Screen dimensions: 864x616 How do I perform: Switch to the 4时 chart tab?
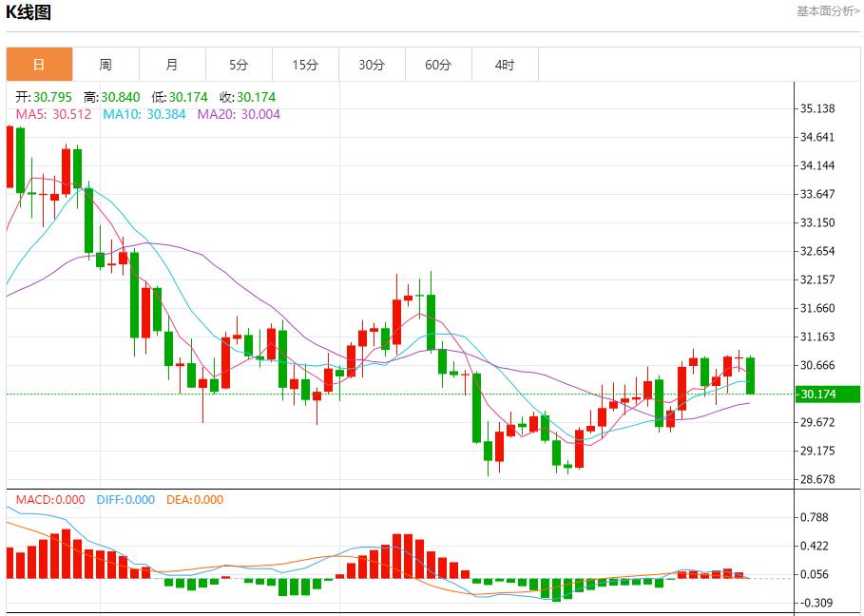pyautogui.click(x=505, y=65)
